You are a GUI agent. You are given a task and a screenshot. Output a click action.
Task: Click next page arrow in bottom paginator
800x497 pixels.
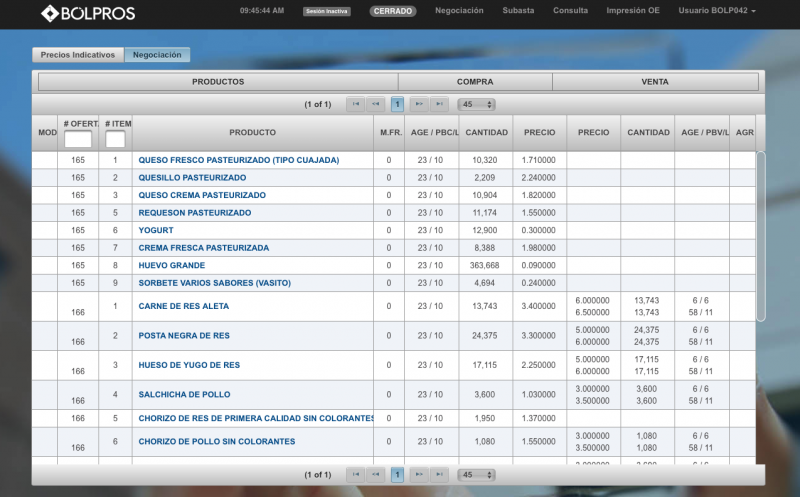pos(419,474)
